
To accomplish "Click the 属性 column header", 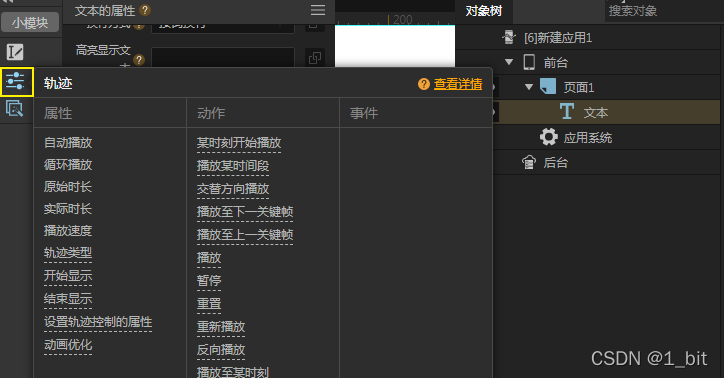I will point(58,113).
